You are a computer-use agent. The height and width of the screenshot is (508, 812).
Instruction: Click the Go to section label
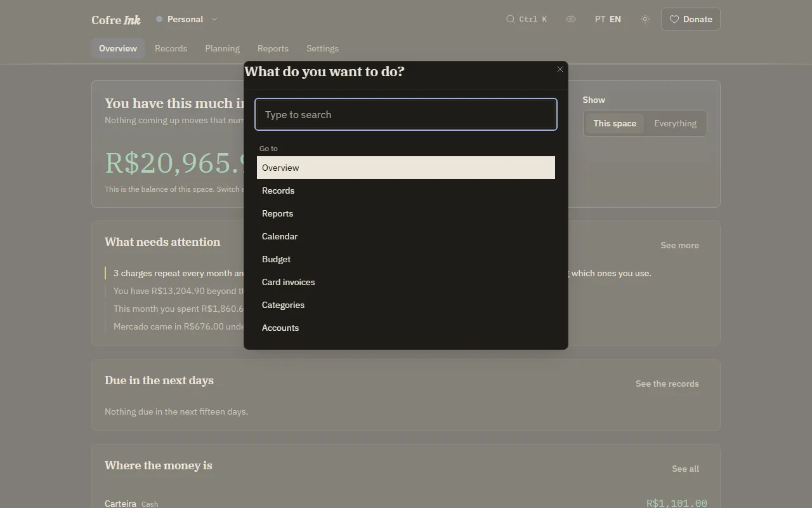[x=268, y=149]
